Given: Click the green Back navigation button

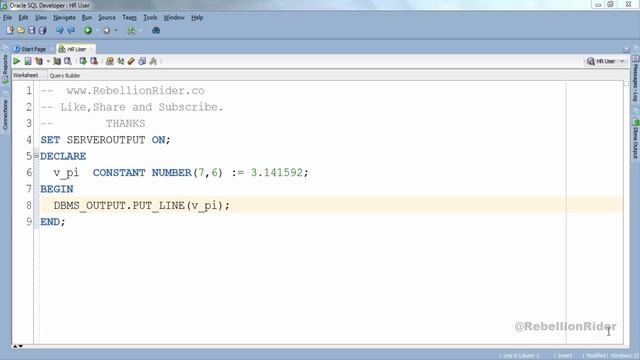Looking at the screenshot, I should pos(88,30).
